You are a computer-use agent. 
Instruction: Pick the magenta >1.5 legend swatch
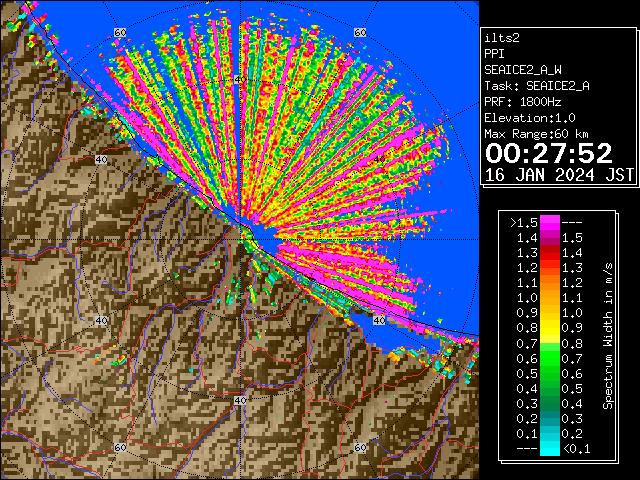550,222
